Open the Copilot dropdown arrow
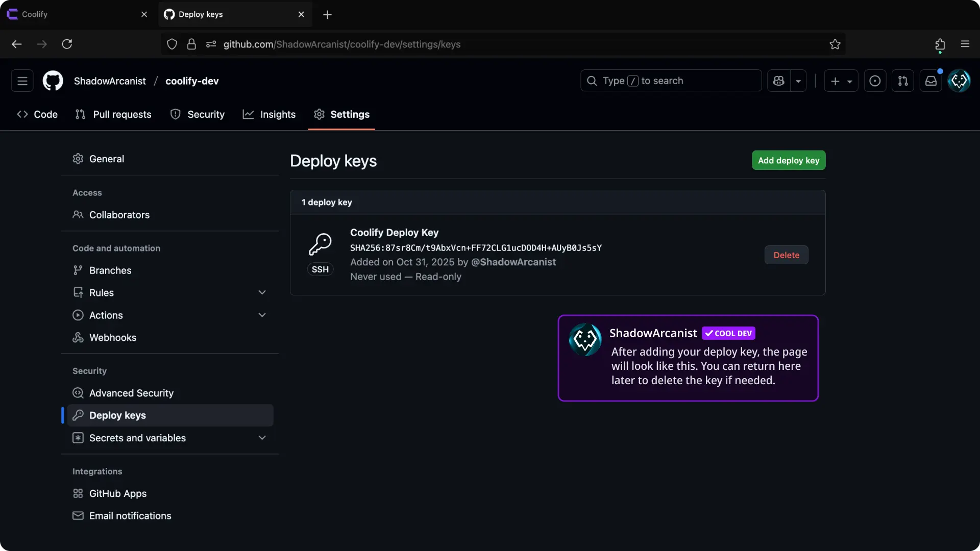980x551 pixels. coord(798,81)
